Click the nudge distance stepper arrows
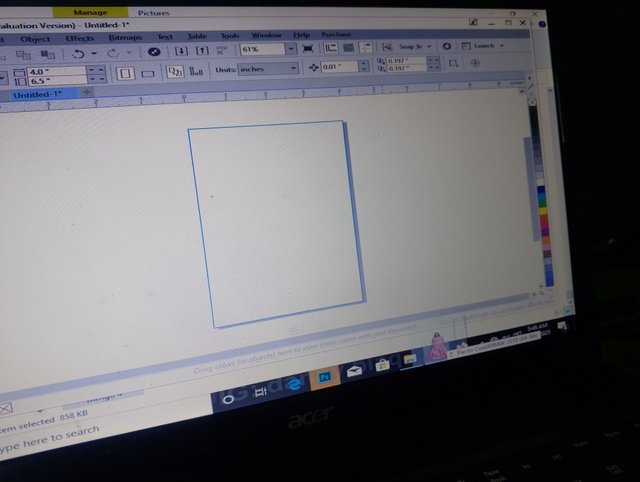The image size is (640, 482). (x=363, y=67)
